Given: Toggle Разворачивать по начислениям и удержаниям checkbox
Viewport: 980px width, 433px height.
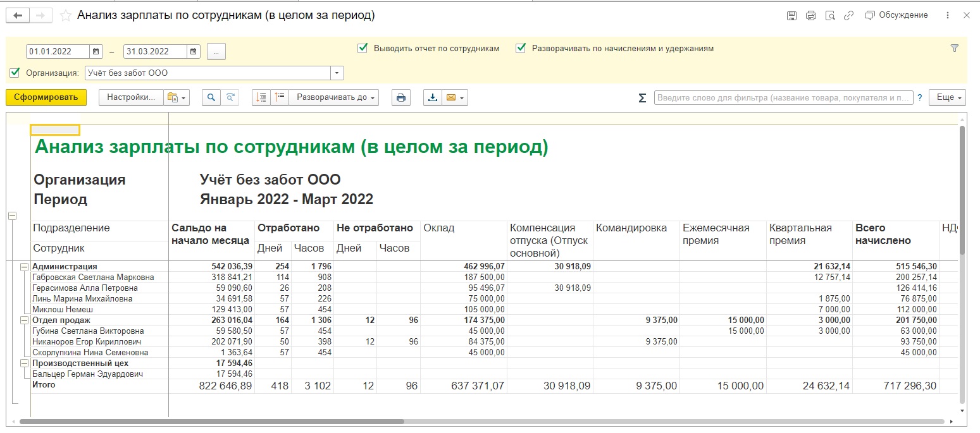Looking at the screenshot, I should coord(521,48).
